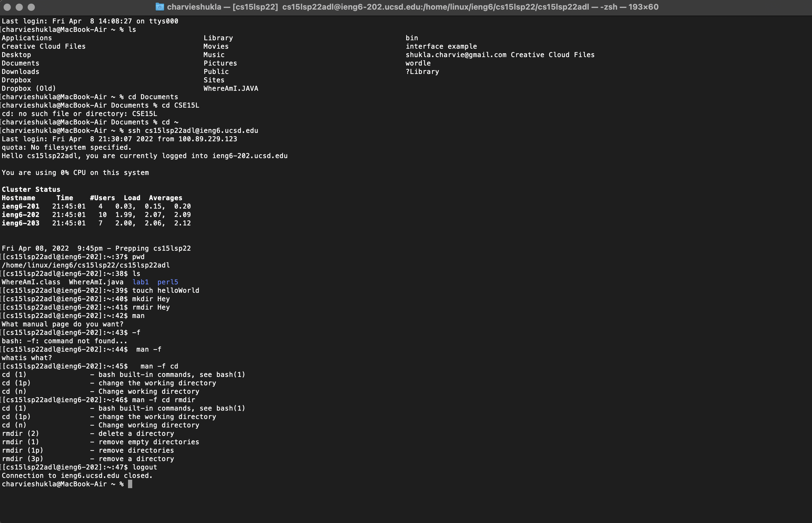The image size is (812, 523).
Task: Click the bold Cluster Status heading
Action: pyautogui.click(x=31, y=189)
